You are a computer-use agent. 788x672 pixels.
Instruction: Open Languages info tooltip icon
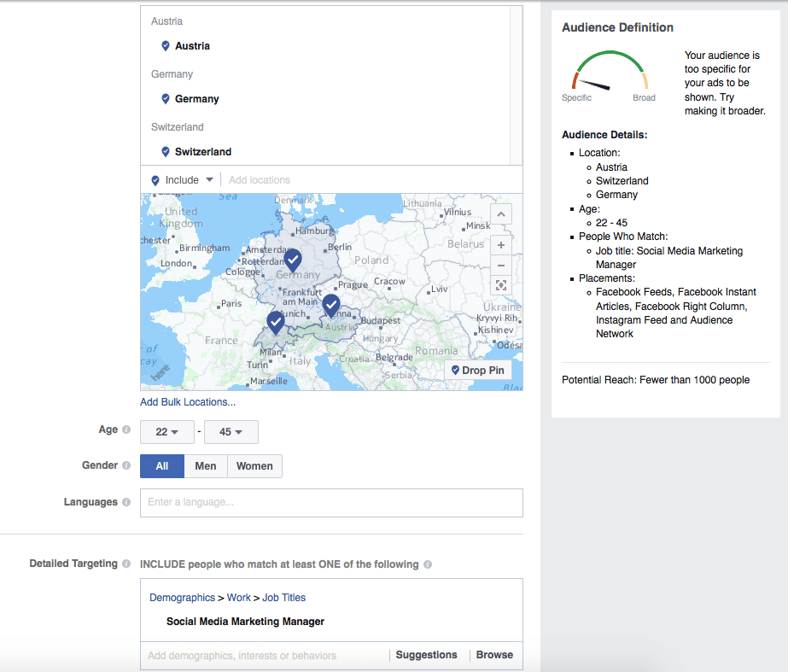coord(126,502)
